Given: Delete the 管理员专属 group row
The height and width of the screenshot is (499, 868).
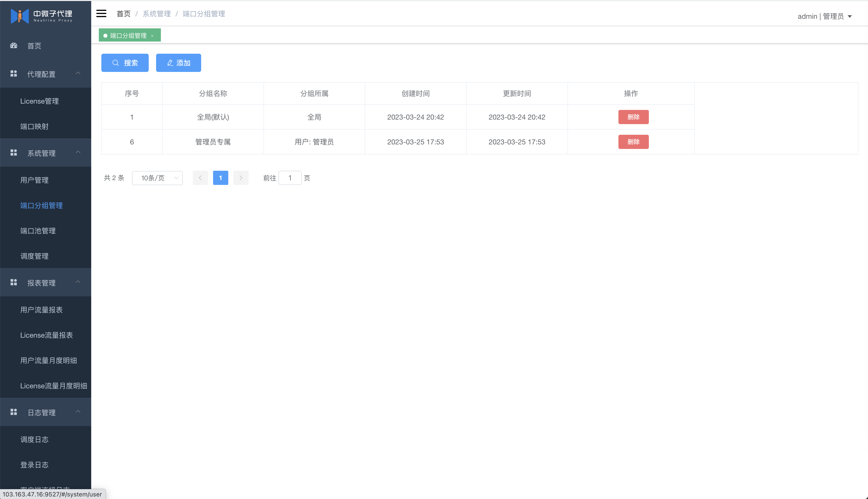Looking at the screenshot, I should 633,142.
